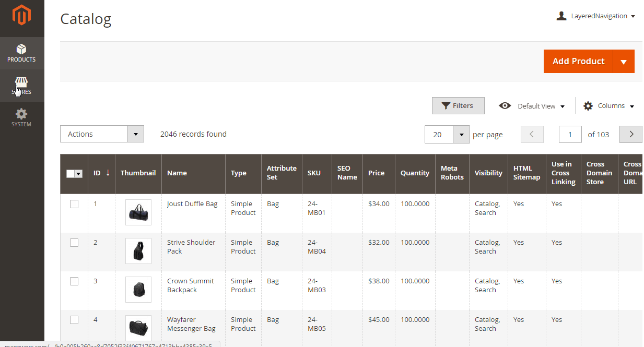This screenshot has width=644, height=347.
Task: Go to next page arrow
Action: (630, 134)
